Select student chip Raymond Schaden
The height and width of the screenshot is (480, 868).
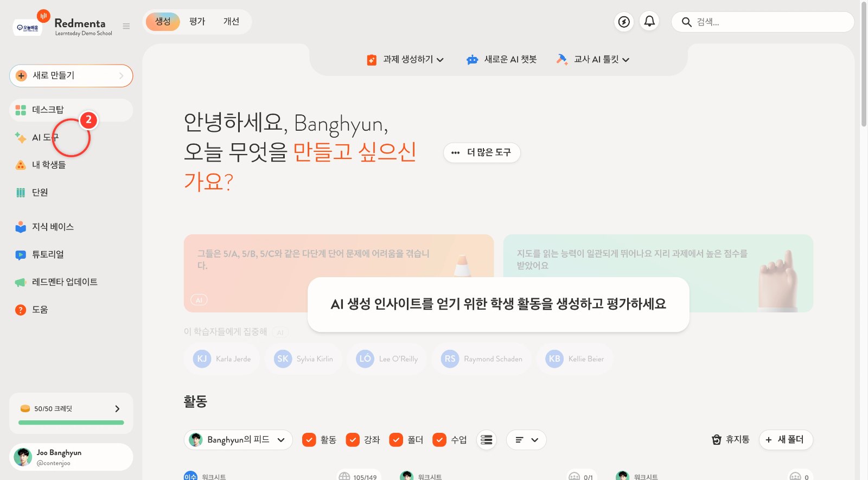tap(482, 359)
